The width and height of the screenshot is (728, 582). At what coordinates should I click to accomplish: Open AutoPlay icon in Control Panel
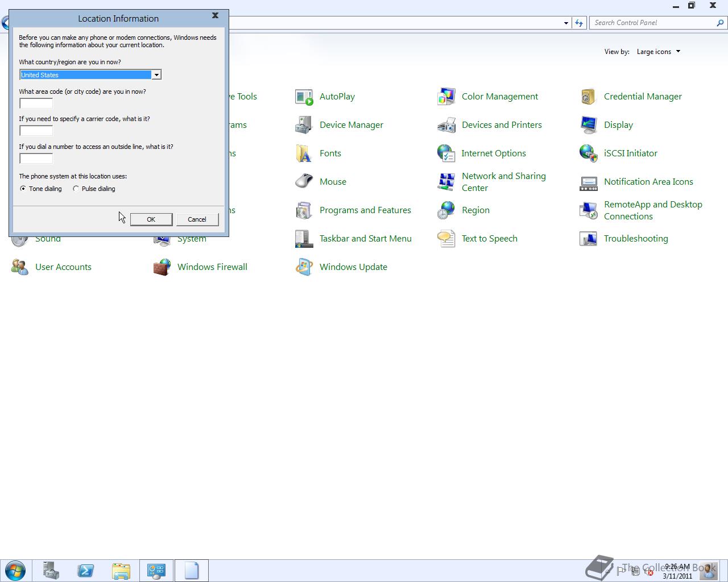point(304,97)
